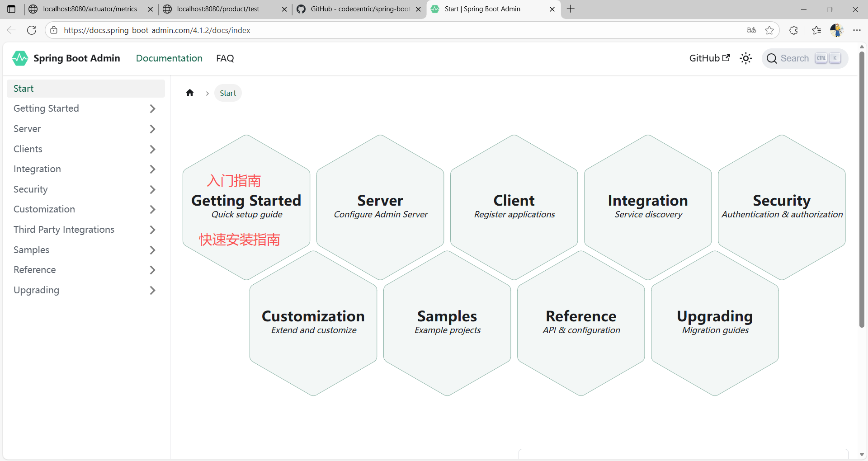Open browser settings and more menu
The width and height of the screenshot is (868, 461).
click(x=857, y=30)
